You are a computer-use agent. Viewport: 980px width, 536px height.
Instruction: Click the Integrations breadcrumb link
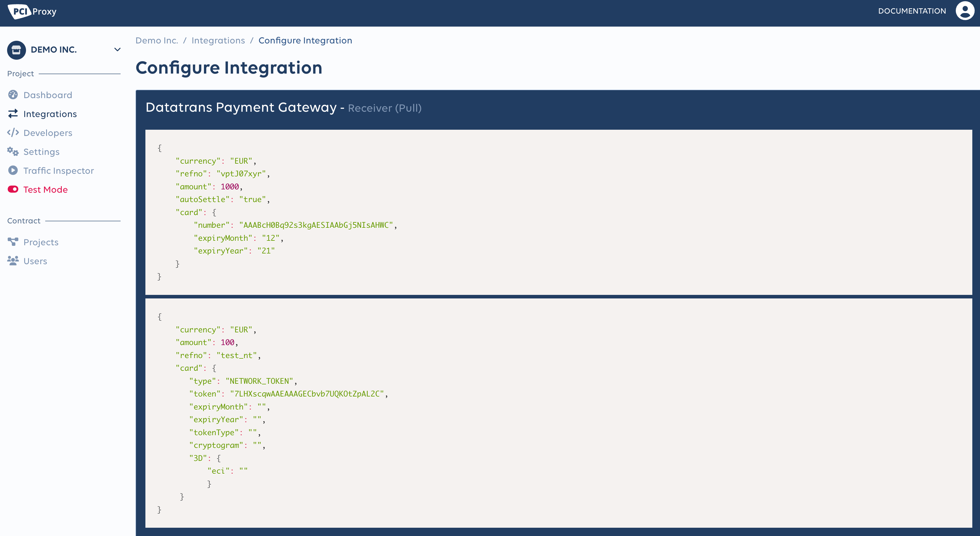(218, 40)
